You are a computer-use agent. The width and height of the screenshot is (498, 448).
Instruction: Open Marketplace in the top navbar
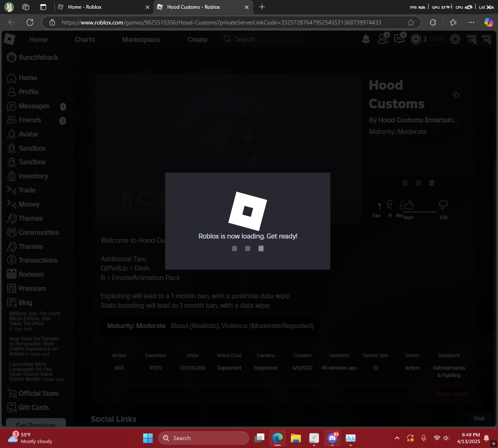[x=141, y=39]
